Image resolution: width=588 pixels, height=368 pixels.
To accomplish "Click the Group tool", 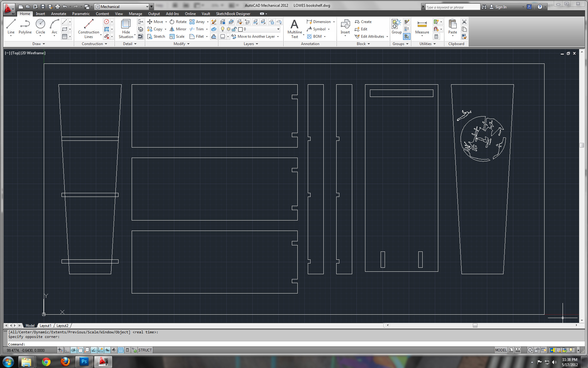I will tap(396, 26).
